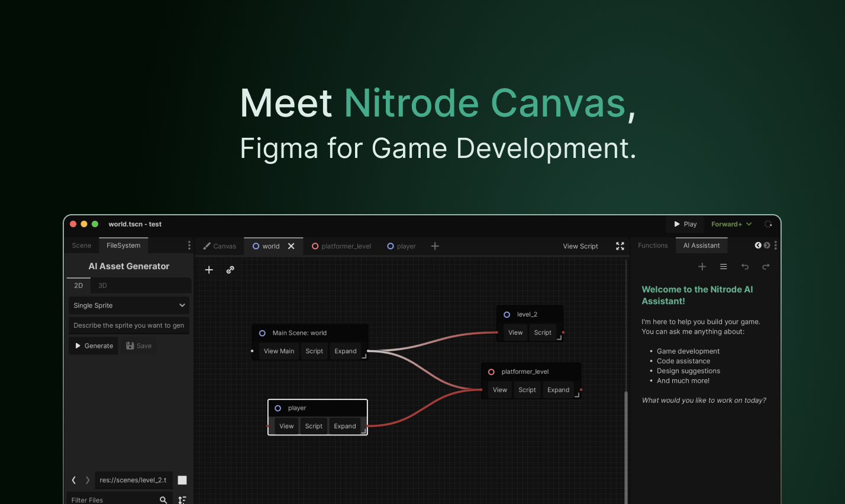Open the right dock three-dot options menu

tap(775, 245)
